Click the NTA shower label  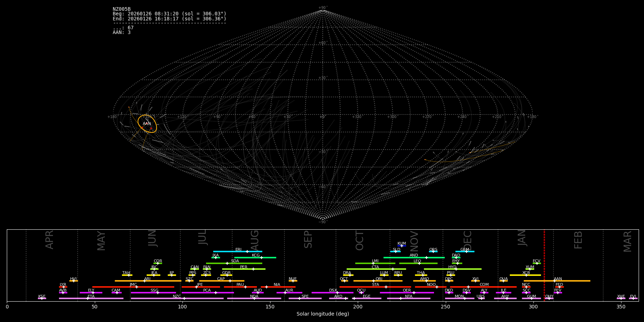tap(409, 297)
